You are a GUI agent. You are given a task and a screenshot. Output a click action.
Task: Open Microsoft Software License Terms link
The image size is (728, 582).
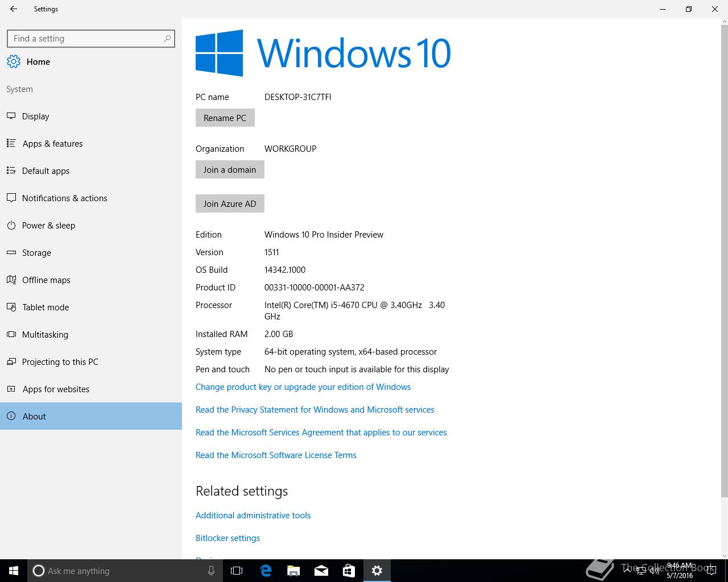[x=276, y=455]
